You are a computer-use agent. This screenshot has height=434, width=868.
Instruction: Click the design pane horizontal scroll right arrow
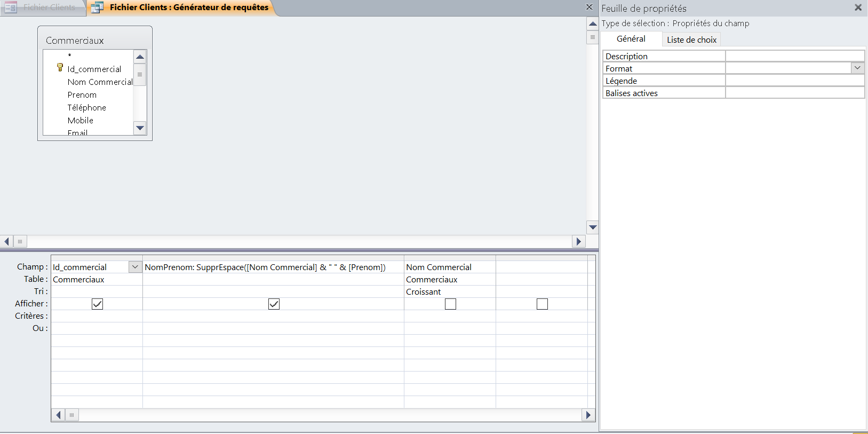point(579,241)
